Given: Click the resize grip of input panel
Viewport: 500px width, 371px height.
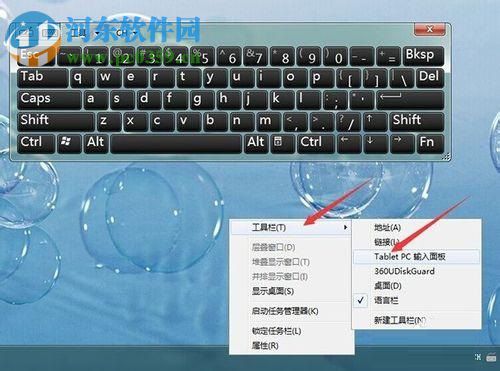Looking at the screenshot, I should coord(447,157).
